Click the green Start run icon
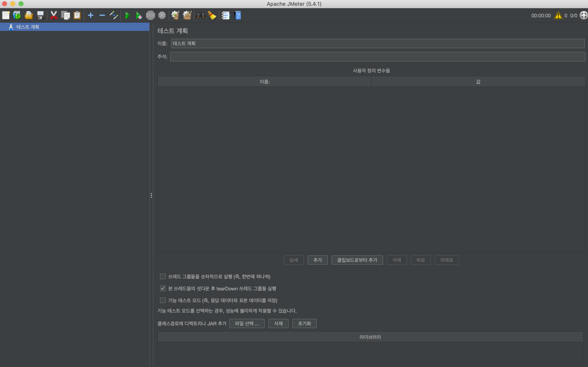 (127, 15)
